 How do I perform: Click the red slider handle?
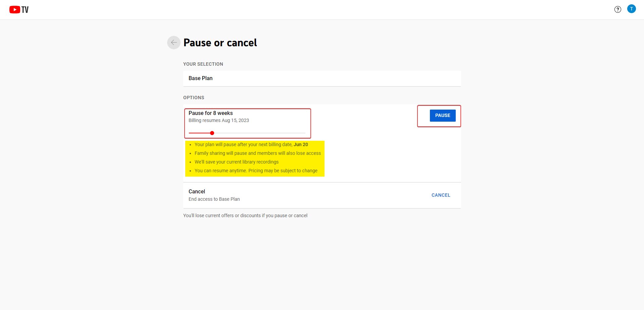coord(212,133)
